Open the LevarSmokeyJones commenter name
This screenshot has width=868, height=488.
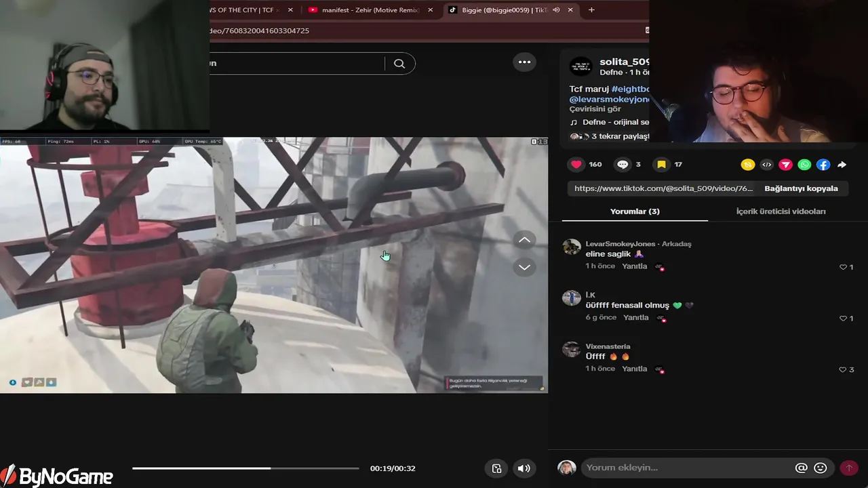(620, 244)
